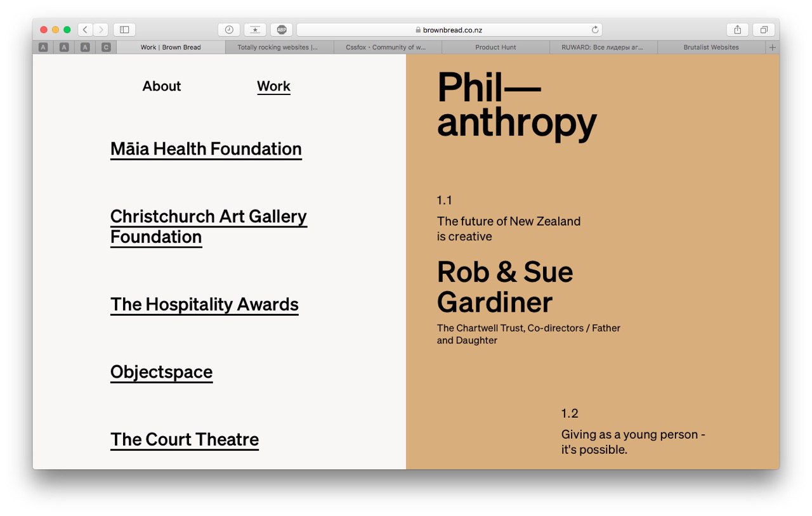This screenshot has width=812, height=516.
Task: Click the section number 1.2
Action: 570,413
